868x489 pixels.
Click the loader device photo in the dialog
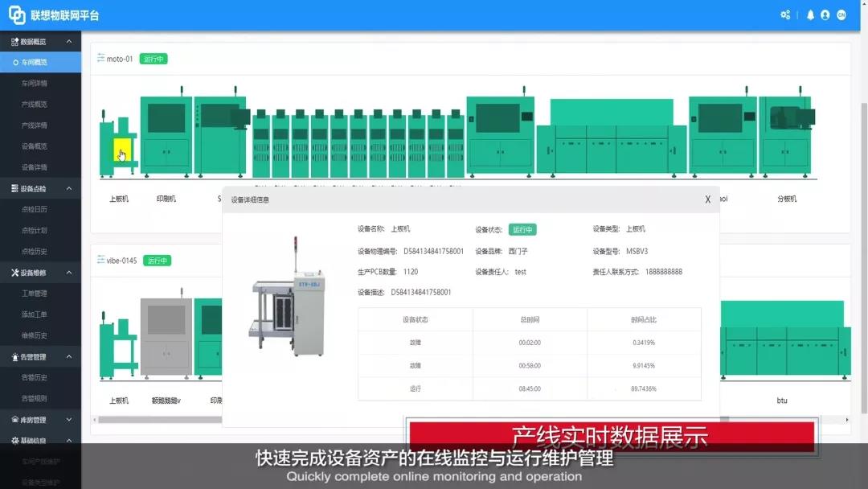click(x=287, y=296)
